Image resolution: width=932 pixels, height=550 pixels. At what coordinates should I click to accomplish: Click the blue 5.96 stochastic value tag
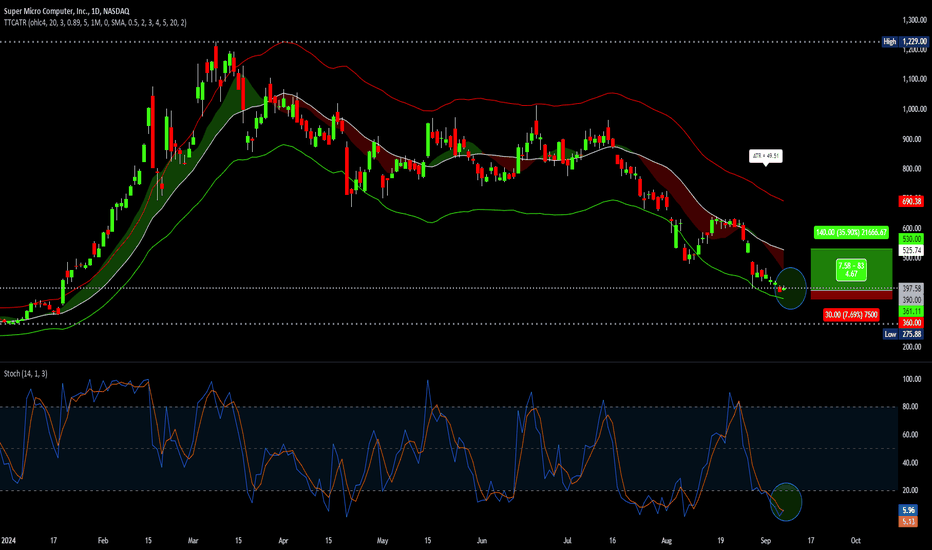coord(908,510)
